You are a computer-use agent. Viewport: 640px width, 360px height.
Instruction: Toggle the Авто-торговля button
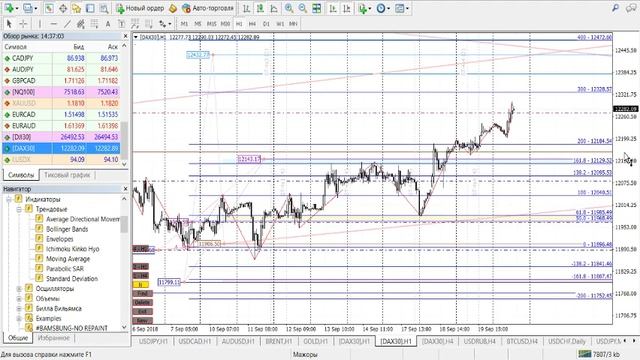[208, 8]
